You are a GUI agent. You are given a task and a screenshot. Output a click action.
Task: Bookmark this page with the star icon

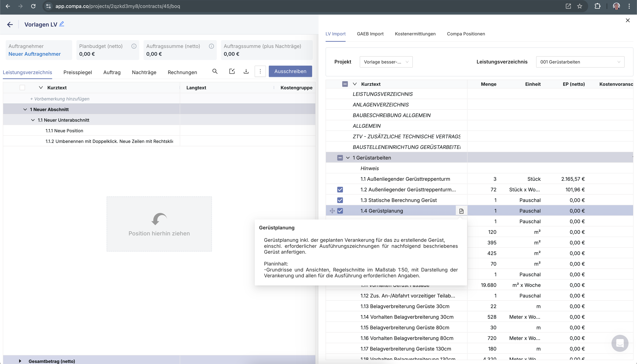pyautogui.click(x=580, y=6)
